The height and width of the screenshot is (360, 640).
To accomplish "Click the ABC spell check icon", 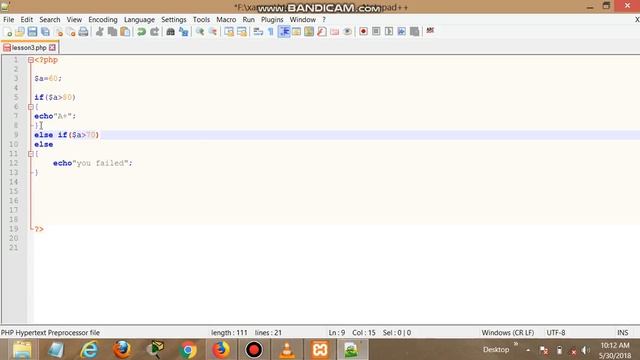I will coord(430,31).
